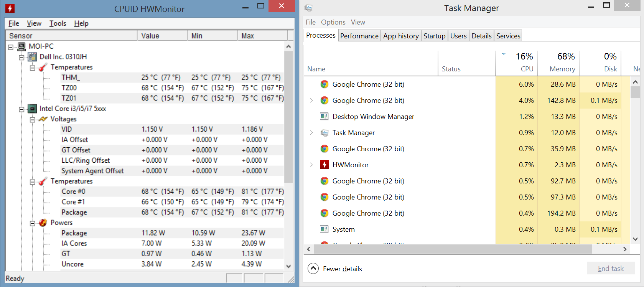Click the HWMonitor process red icon
Viewport: 644px width, 287px height.
pos(324,165)
